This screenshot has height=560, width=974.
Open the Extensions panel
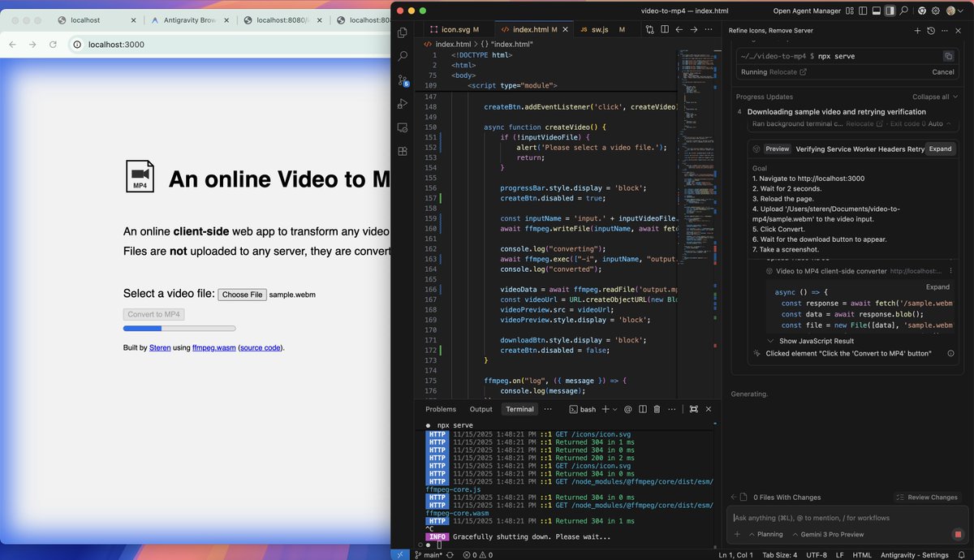(402, 150)
